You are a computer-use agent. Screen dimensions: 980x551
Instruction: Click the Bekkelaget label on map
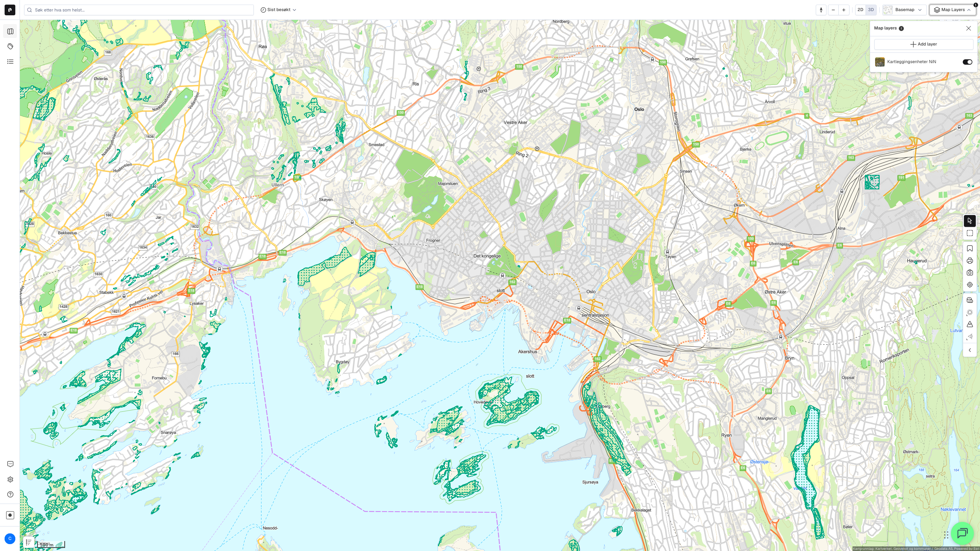(641, 510)
